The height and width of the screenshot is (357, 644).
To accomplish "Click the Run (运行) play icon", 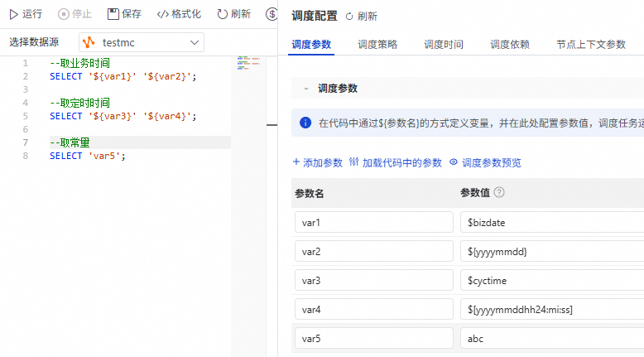I will pos(13,14).
